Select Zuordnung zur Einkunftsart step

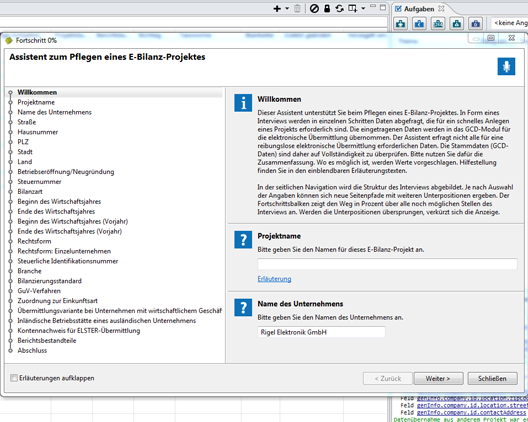[x=58, y=301]
